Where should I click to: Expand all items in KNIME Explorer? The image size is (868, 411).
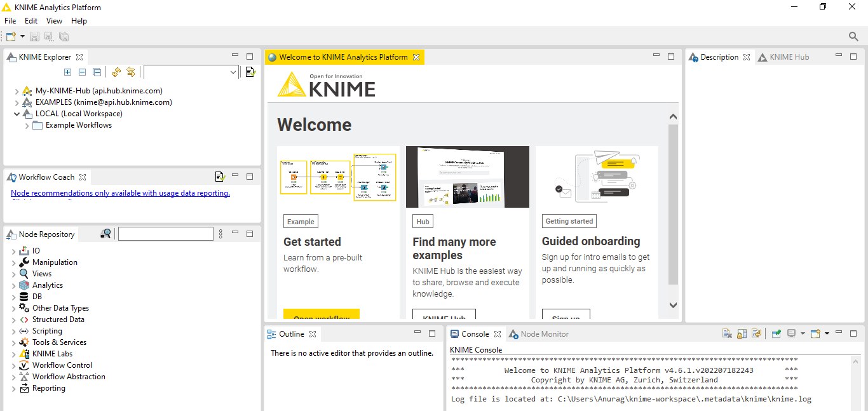point(68,72)
